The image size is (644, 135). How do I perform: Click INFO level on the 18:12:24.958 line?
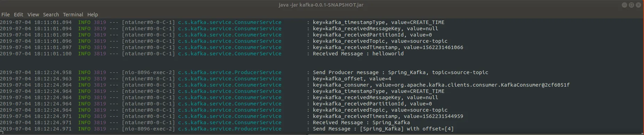click(x=84, y=72)
